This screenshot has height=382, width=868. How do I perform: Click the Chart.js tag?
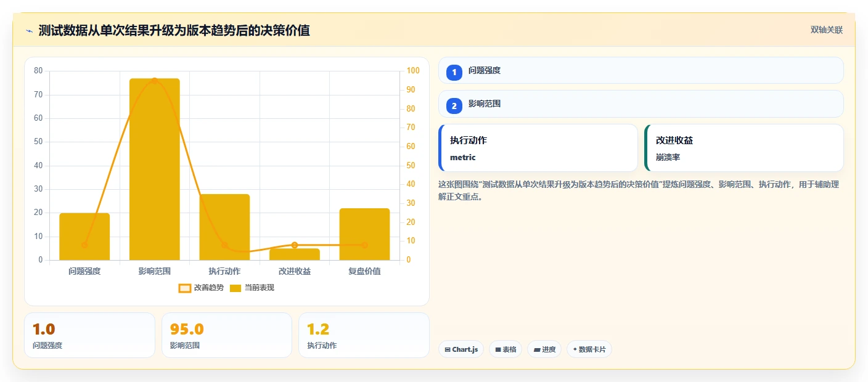click(461, 349)
